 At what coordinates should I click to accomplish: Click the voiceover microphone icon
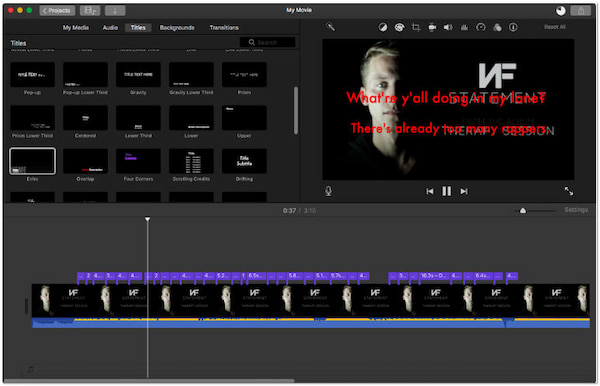click(x=328, y=191)
